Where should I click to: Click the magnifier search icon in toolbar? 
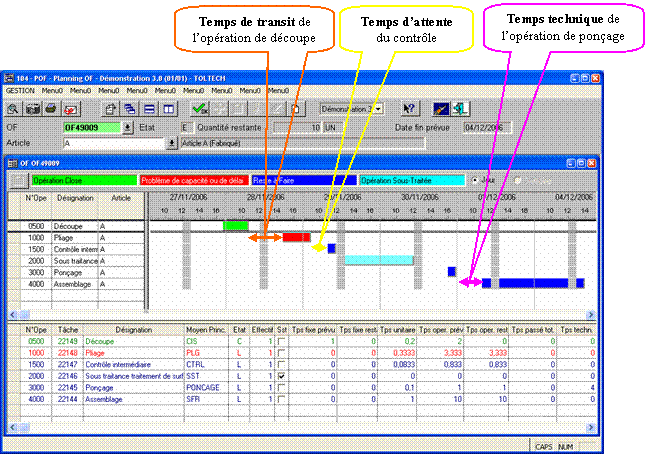tap(13, 109)
